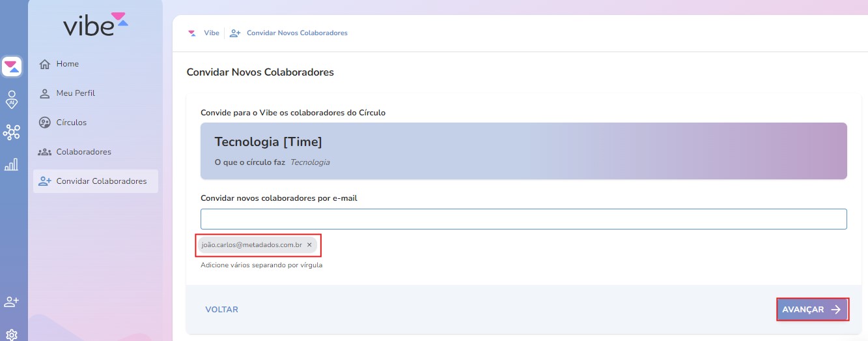
Task: Click the Vibe logo in the sidebar
Action: 96,24
